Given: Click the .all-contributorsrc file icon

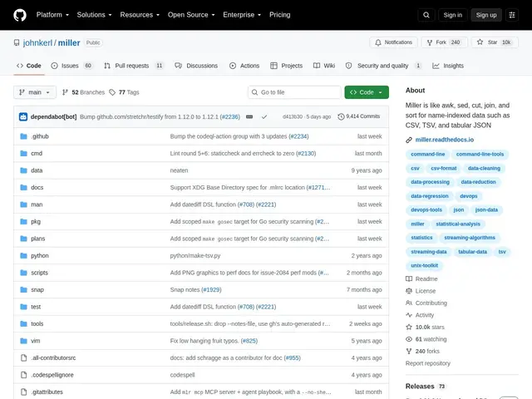Looking at the screenshot, I should (23, 357).
